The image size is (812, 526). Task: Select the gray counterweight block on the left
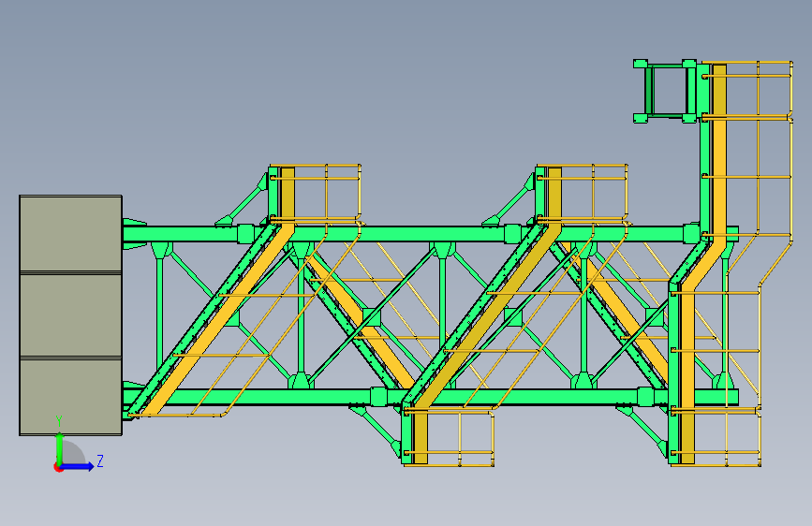pyautogui.click(x=70, y=315)
